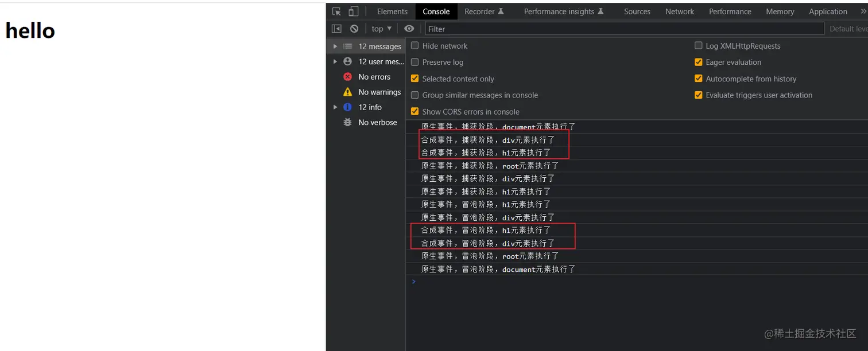Toggle Evaluate triggers user activation

pos(699,95)
